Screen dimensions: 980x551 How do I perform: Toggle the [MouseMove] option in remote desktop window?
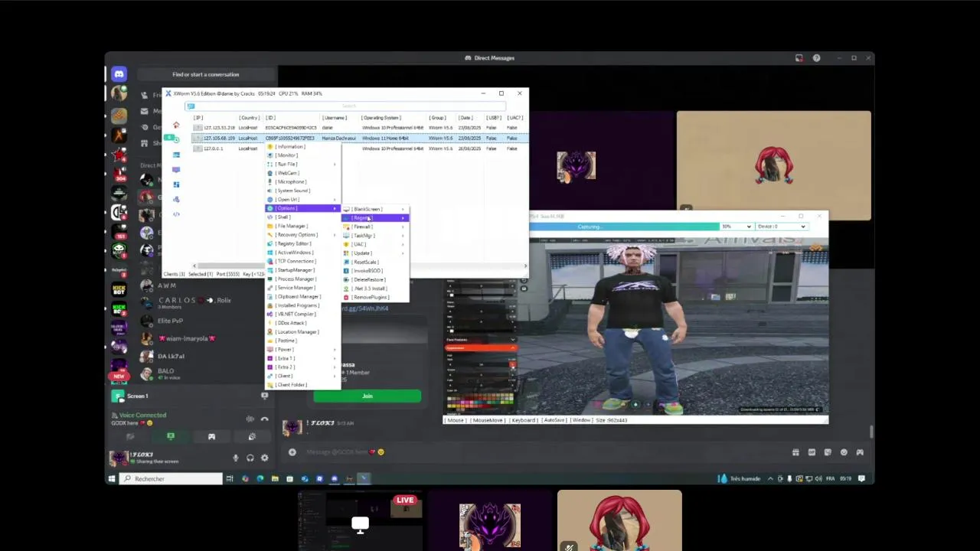(488, 420)
